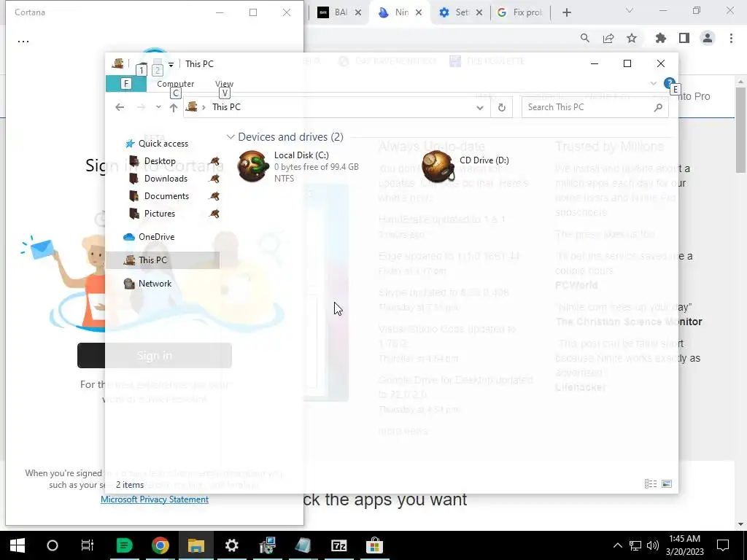Open Chrome extensions puzzle icon

(x=661, y=38)
